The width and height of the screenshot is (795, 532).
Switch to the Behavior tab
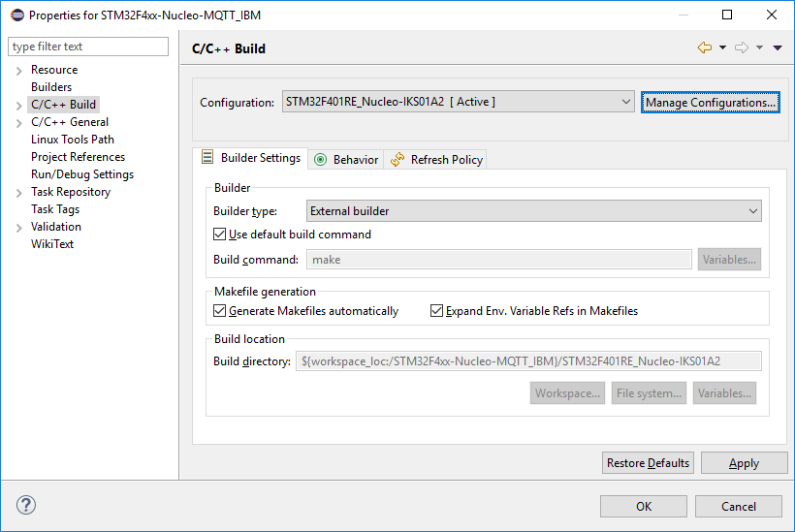[346, 160]
